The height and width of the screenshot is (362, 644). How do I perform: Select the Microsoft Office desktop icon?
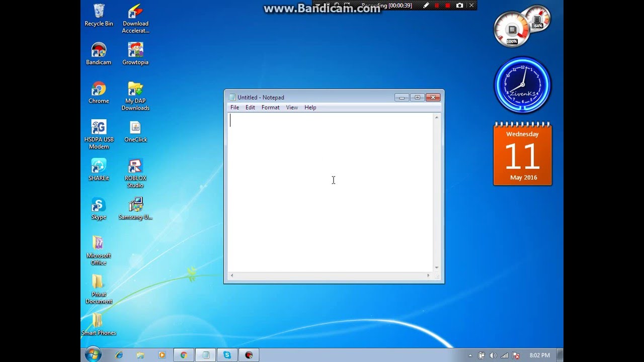pyautogui.click(x=99, y=251)
